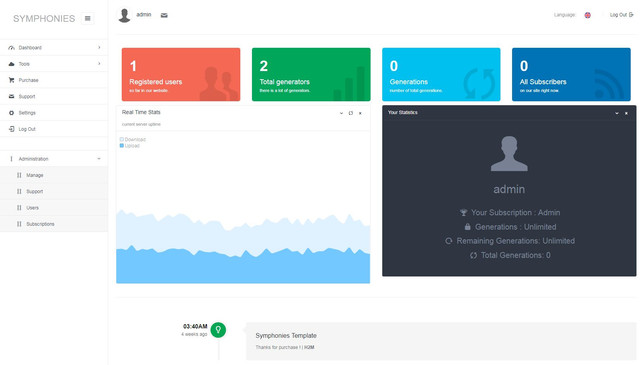This screenshot has width=640, height=365.
Task: Click the Subscriptions item grip icon
Action: 19,224
